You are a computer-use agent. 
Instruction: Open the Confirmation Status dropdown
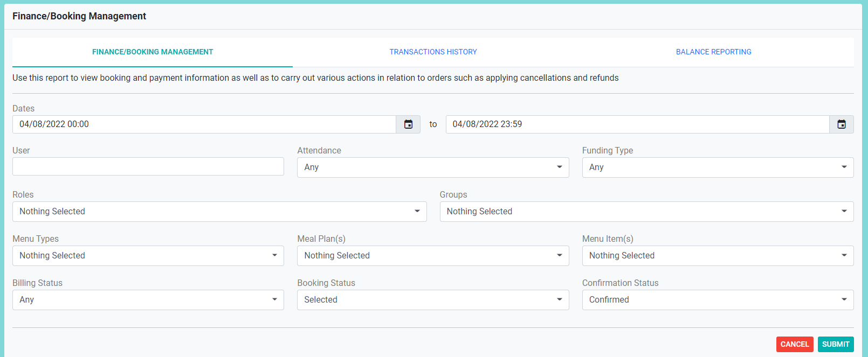718,300
